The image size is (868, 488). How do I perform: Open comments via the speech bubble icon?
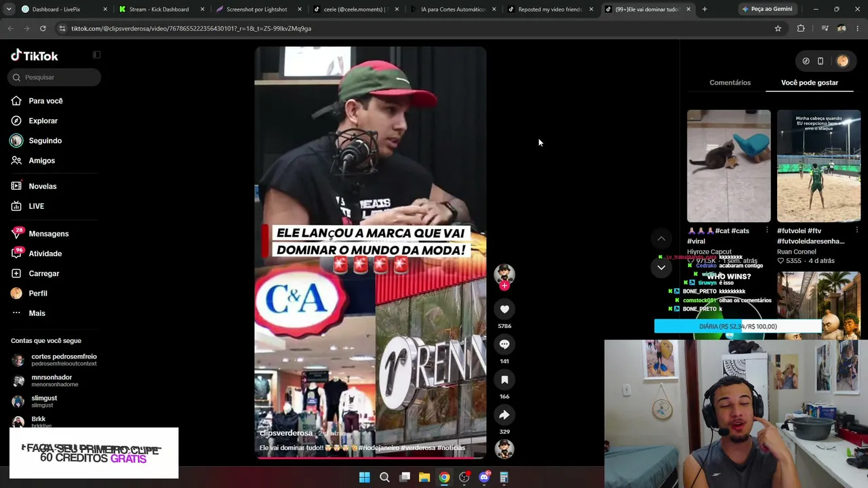pyautogui.click(x=505, y=344)
